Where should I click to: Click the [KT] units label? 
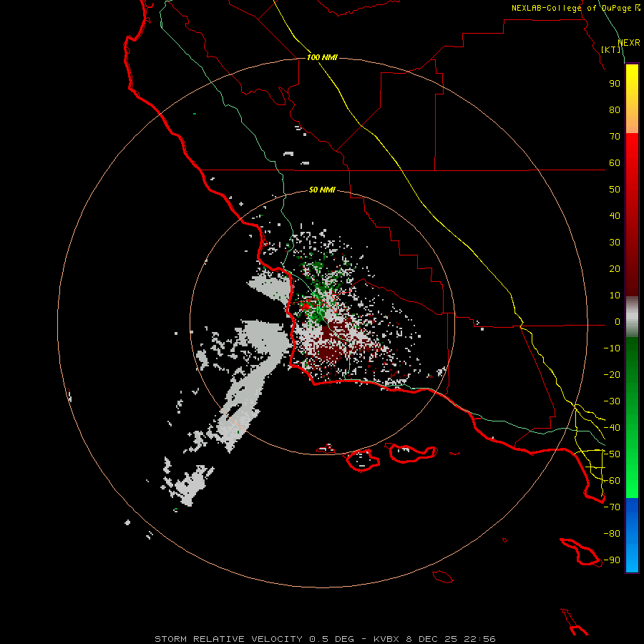pyautogui.click(x=611, y=49)
